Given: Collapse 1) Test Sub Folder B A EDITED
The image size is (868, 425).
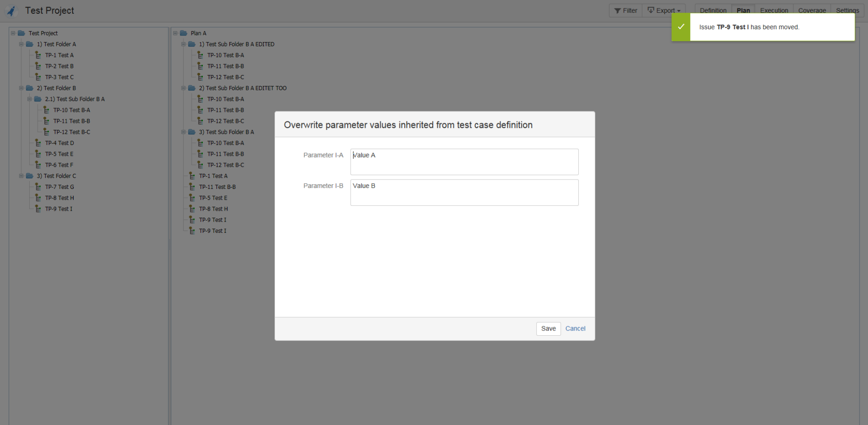Looking at the screenshot, I should point(184,44).
